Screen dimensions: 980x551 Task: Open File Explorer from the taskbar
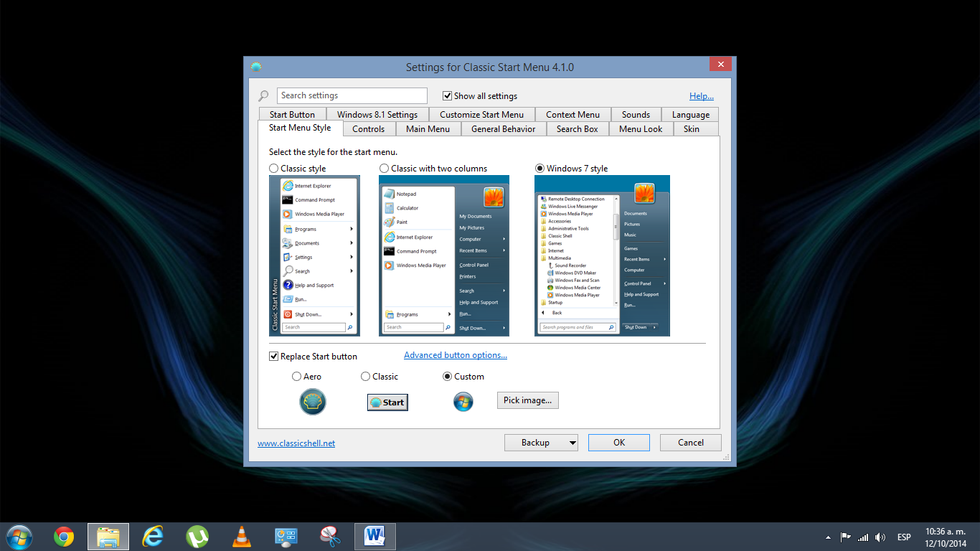coord(108,537)
